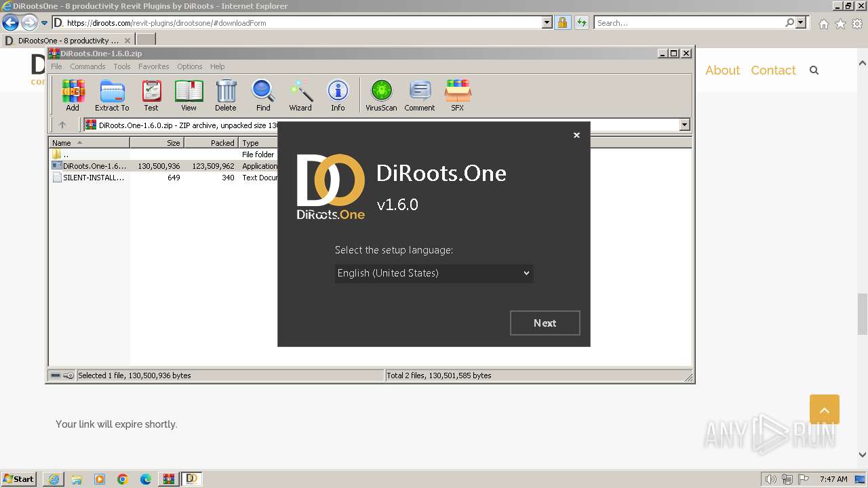Open the View file tool

[x=189, y=95]
